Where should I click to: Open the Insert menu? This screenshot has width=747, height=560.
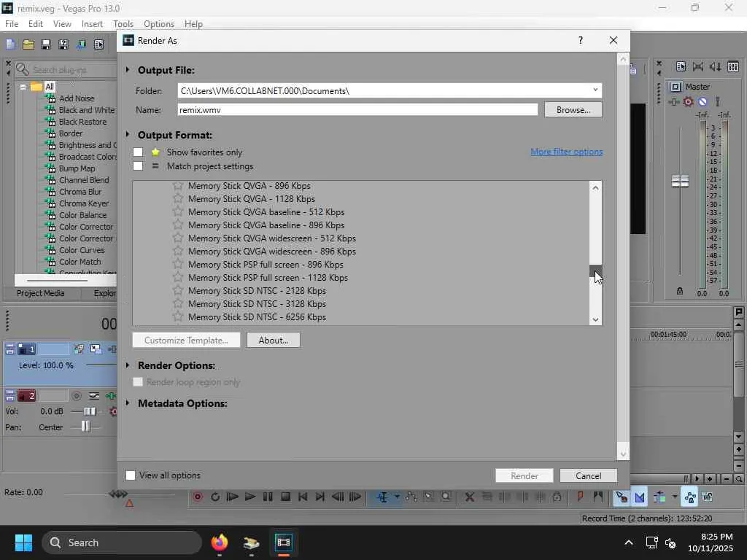[92, 24]
